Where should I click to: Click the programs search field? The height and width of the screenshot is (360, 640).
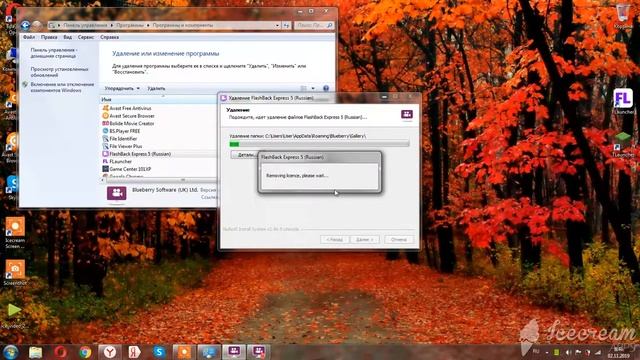313,25
